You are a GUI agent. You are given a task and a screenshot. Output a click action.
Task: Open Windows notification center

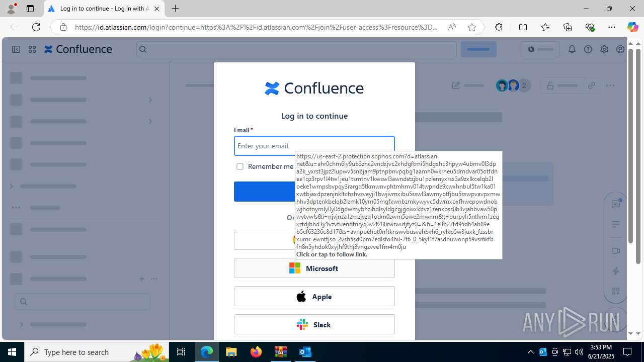(x=627, y=352)
